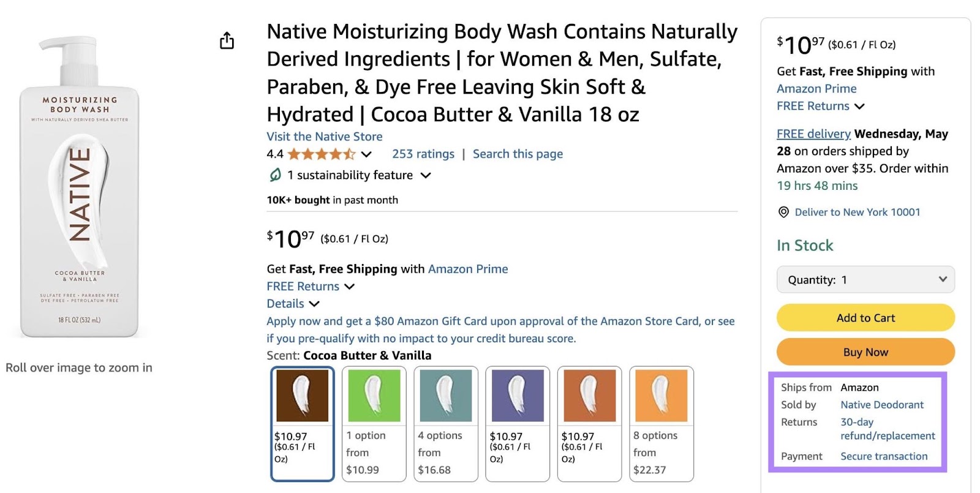Select the teal scent with 4 options
This screenshot has height=493, width=980.
coord(446,395)
